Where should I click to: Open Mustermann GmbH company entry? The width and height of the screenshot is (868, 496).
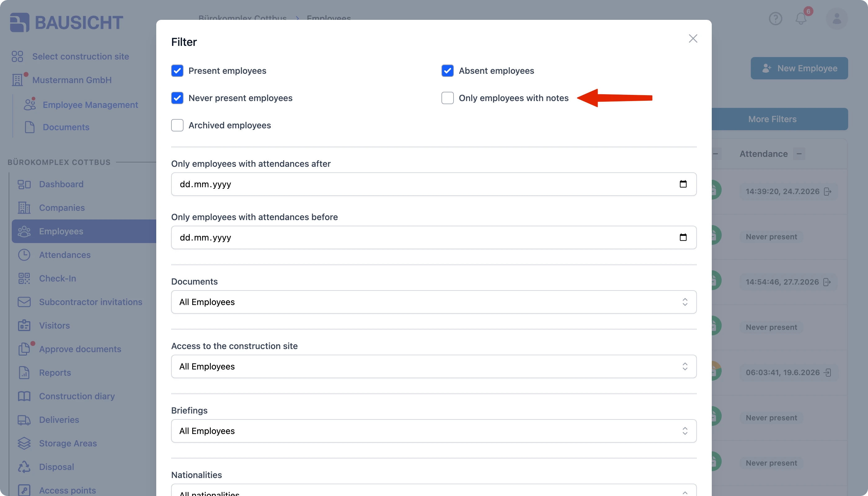point(72,80)
